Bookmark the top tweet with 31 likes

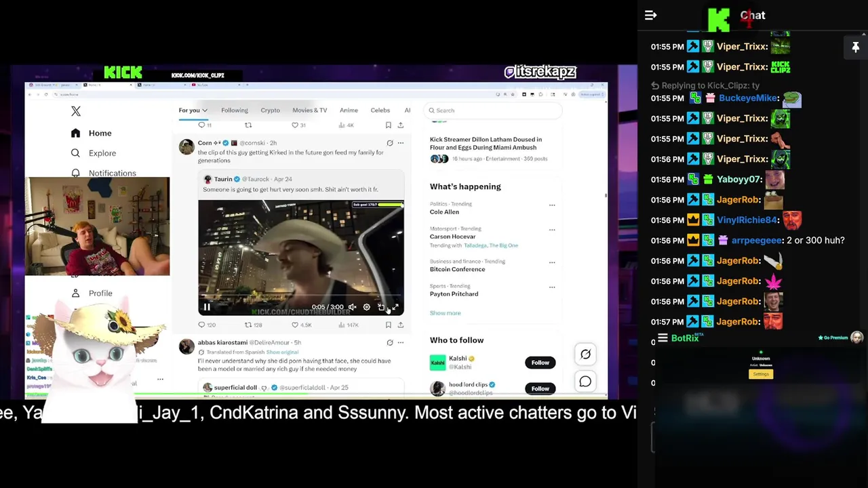pyautogui.click(x=388, y=125)
